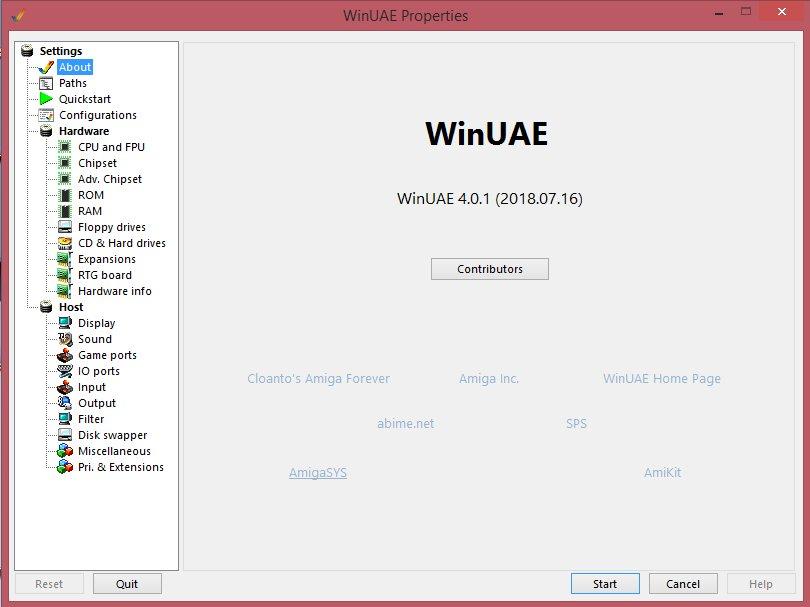Open the Paths settings page
Image resolution: width=810 pixels, height=607 pixels.
73,83
